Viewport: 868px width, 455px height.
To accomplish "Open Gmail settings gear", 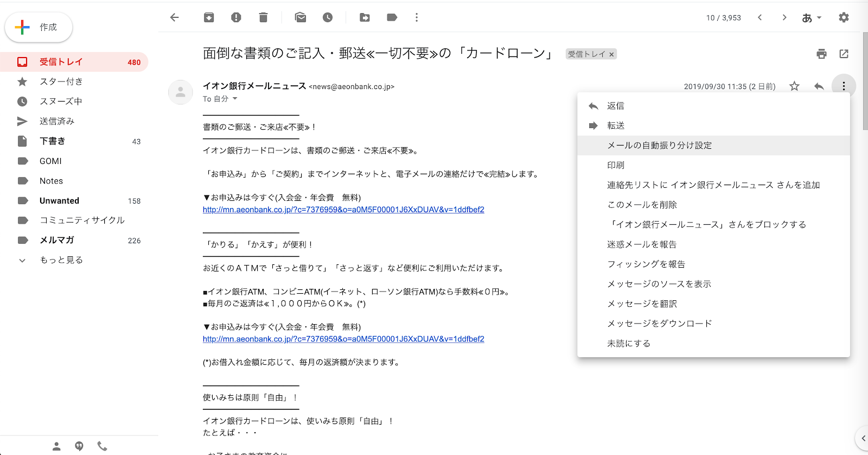I will 844,17.
